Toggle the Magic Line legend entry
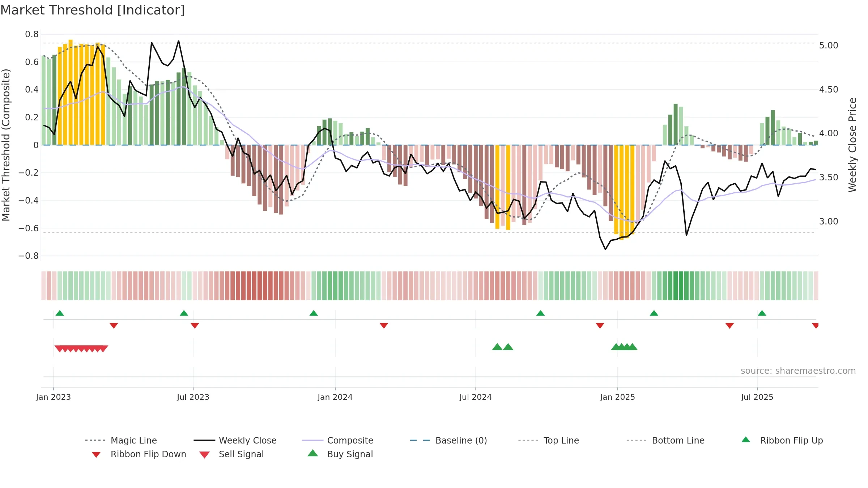This screenshot has height=488, width=868. tap(121, 440)
